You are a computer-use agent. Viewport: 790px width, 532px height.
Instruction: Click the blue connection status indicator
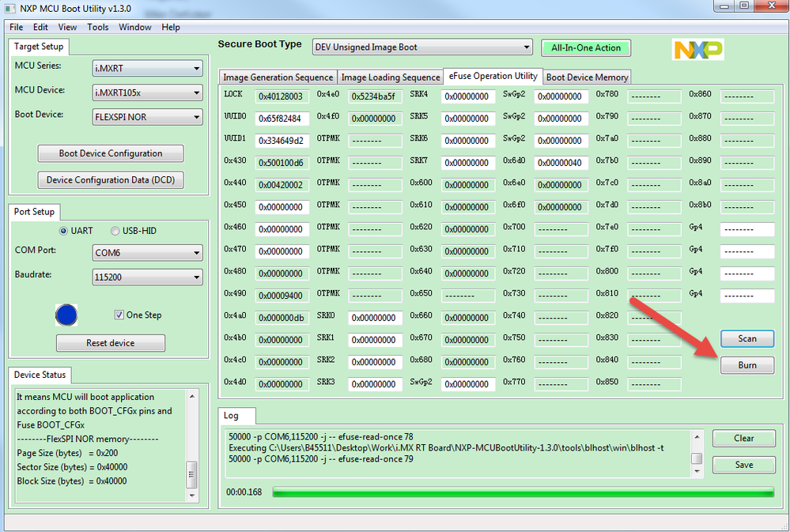(x=66, y=315)
